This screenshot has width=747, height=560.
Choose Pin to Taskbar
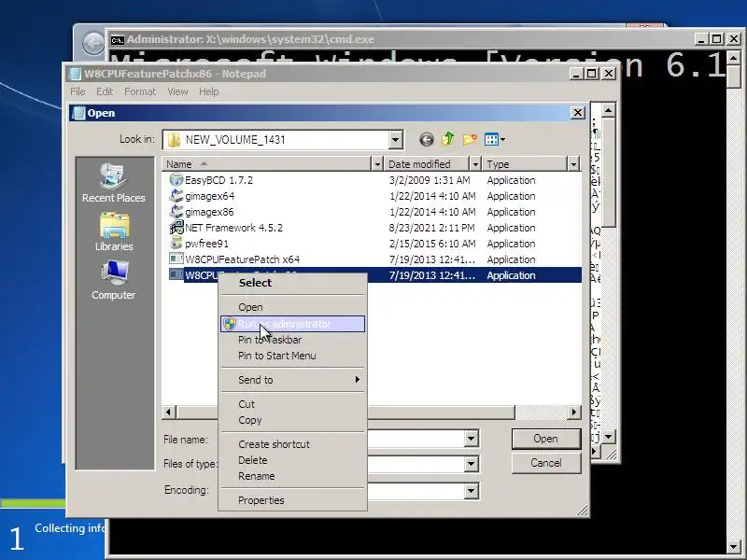coord(292,340)
